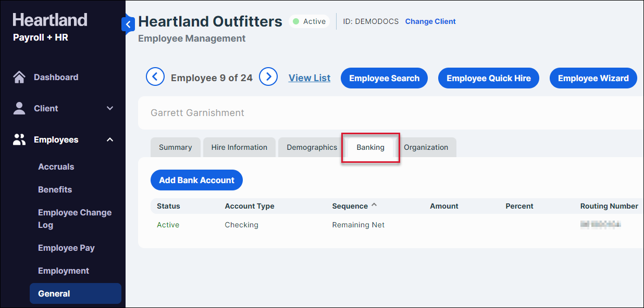Open the Employee Change Log

(x=75, y=219)
